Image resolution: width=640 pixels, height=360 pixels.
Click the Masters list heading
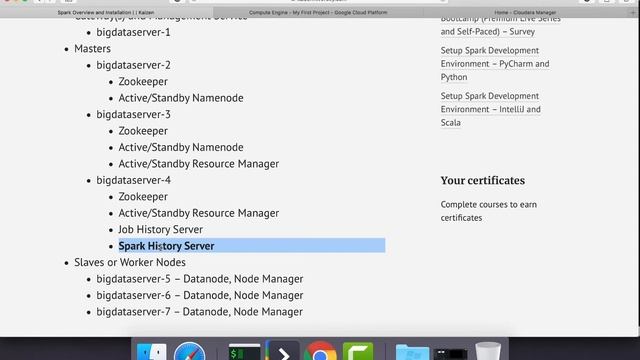click(92, 49)
